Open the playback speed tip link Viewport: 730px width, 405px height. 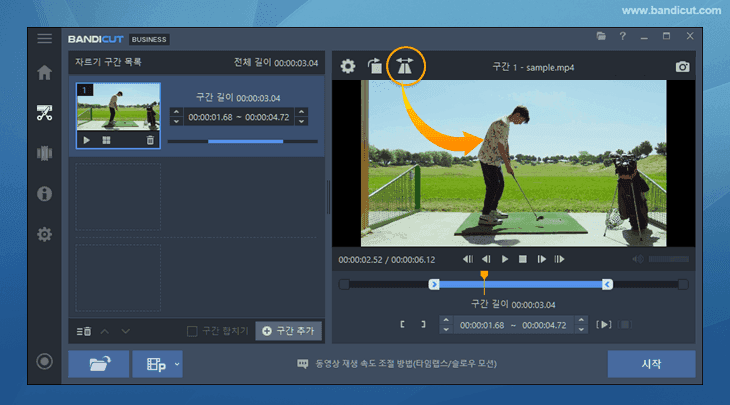coord(406,364)
